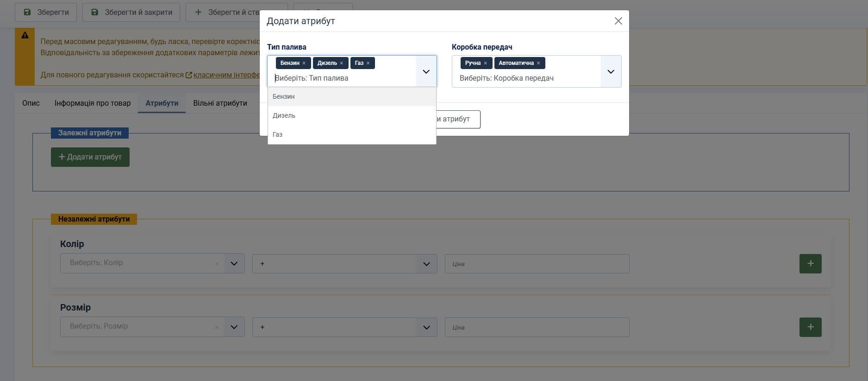Viewport: 868px width, 381px height.
Task: Remove the Дизель tag from fuel type
Action: click(x=341, y=63)
